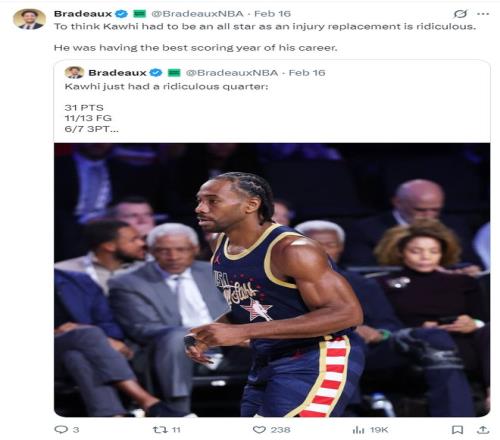
Task: Open the reply comment icon
Action: tap(61, 429)
